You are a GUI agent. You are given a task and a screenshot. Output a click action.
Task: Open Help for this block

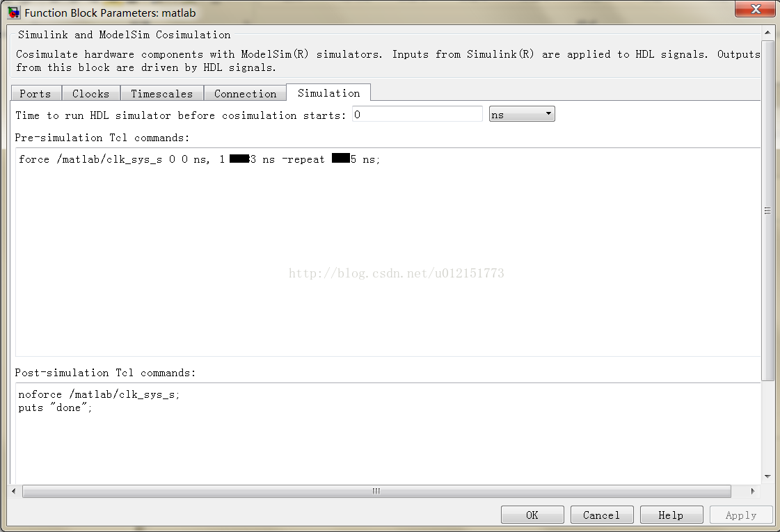click(671, 515)
